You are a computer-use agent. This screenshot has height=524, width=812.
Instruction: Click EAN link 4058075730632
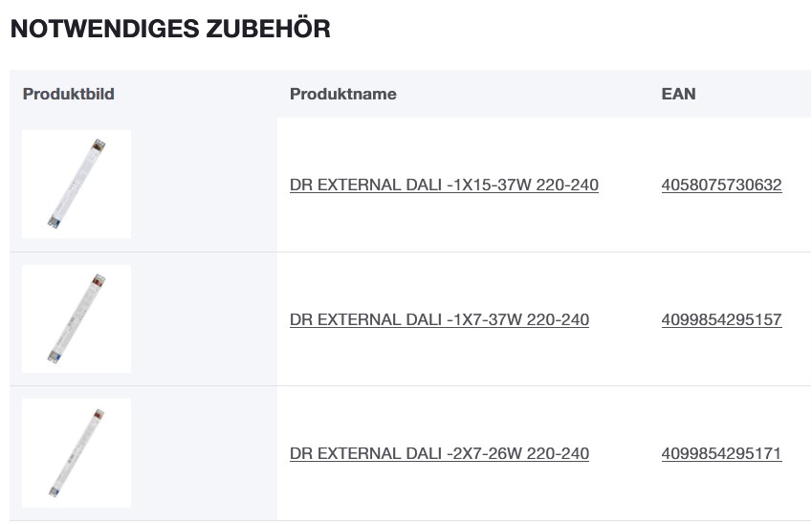[721, 186]
